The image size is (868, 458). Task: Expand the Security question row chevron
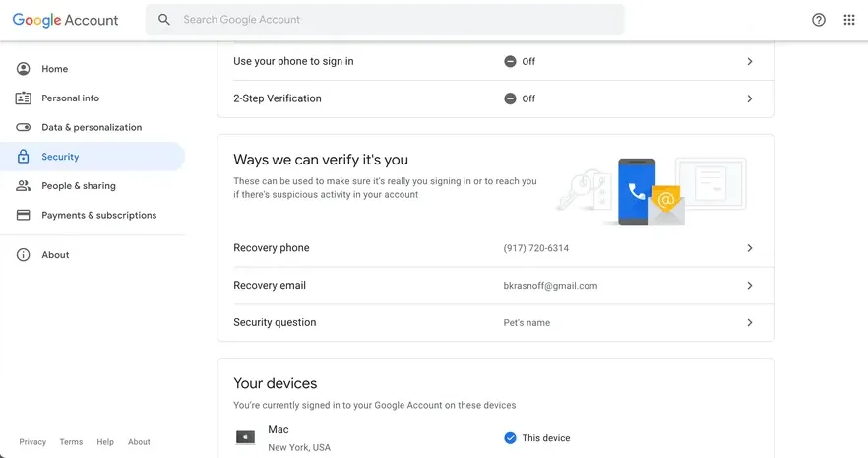click(749, 323)
